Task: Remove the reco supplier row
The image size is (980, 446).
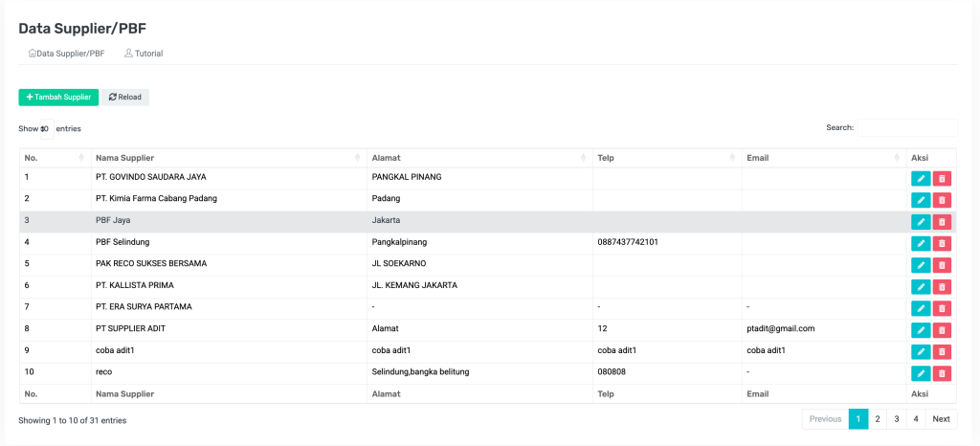Action: pyautogui.click(x=942, y=373)
